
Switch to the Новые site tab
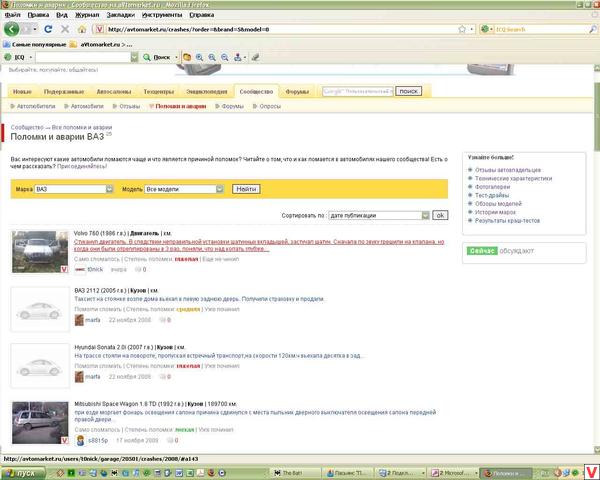click(22, 91)
